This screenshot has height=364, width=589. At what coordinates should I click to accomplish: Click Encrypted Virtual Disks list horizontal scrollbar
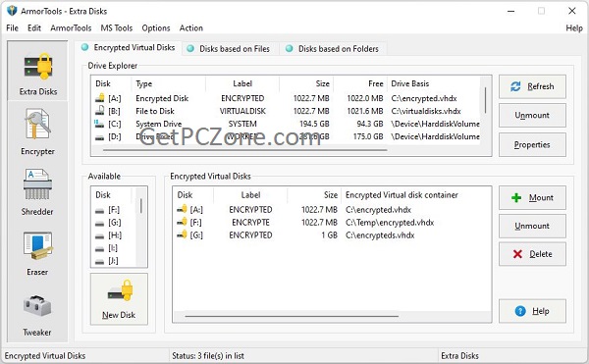(x=292, y=316)
